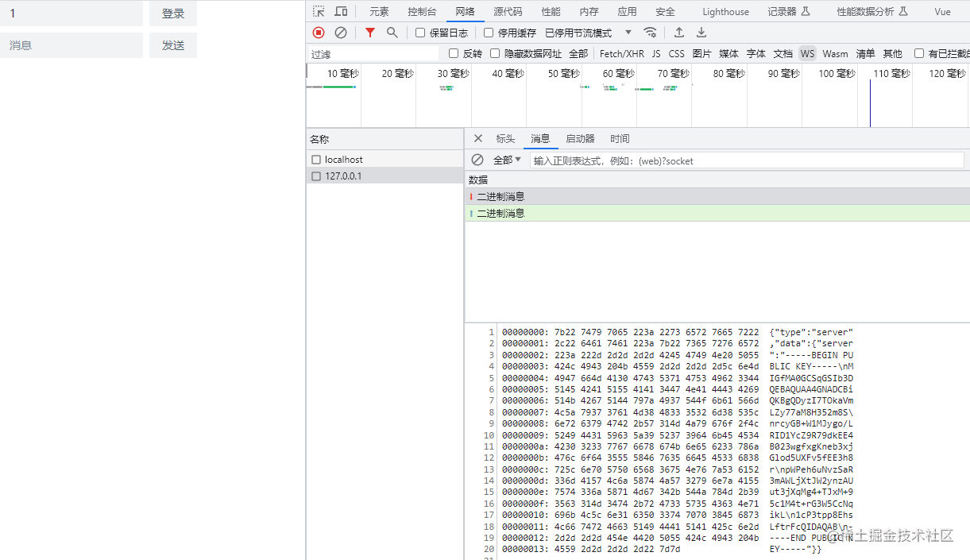Open the 内存 panel tab
The height and width of the screenshot is (560, 970).
coord(589,11)
